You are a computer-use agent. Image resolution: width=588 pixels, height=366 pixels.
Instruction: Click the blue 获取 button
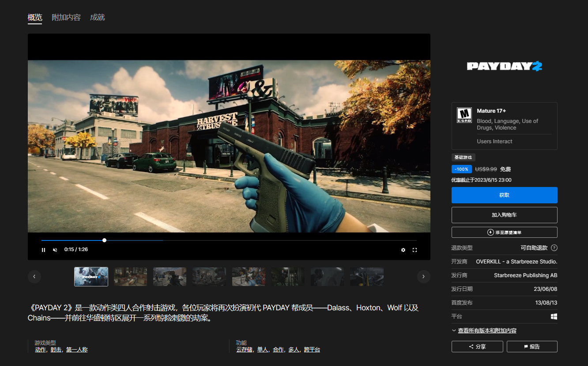[x=504, y=195]
